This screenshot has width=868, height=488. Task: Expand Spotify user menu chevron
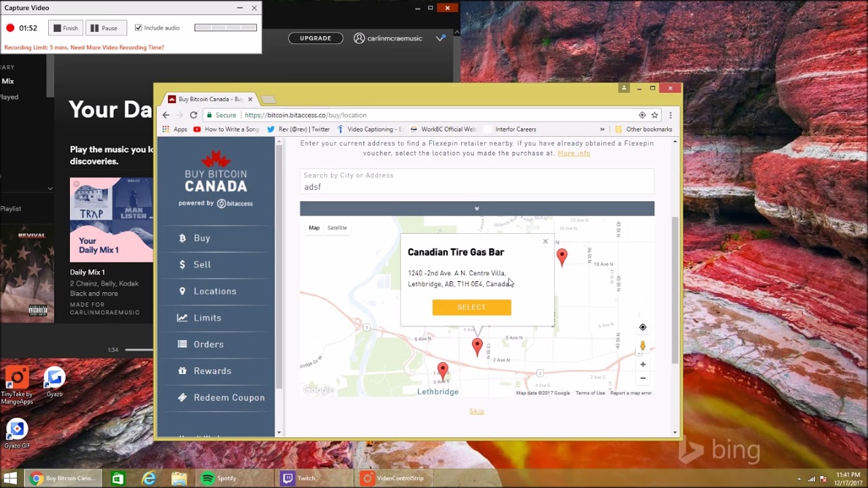coord(440,38)
